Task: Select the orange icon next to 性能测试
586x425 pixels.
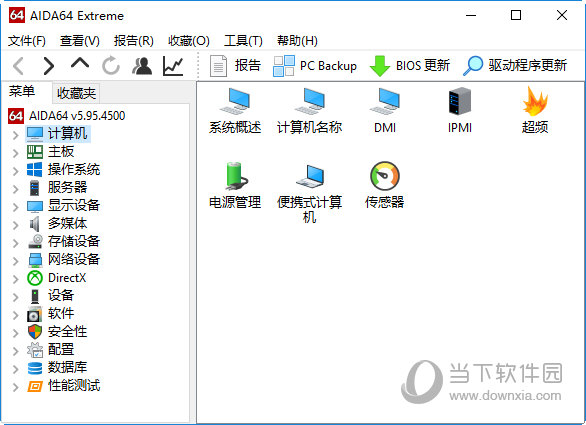Action: pyautogui.click(x=35, y=386)
